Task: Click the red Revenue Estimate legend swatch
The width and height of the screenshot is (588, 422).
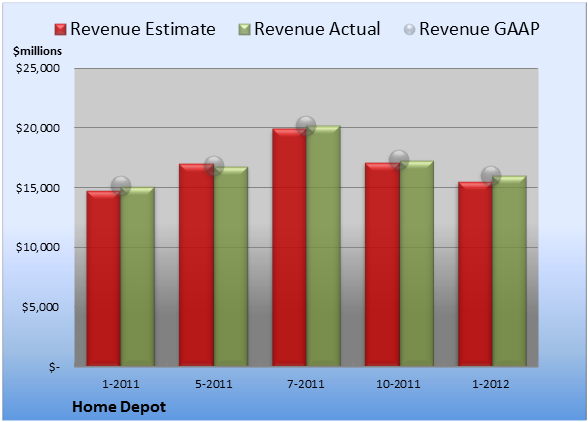Action: pos(60,30)
